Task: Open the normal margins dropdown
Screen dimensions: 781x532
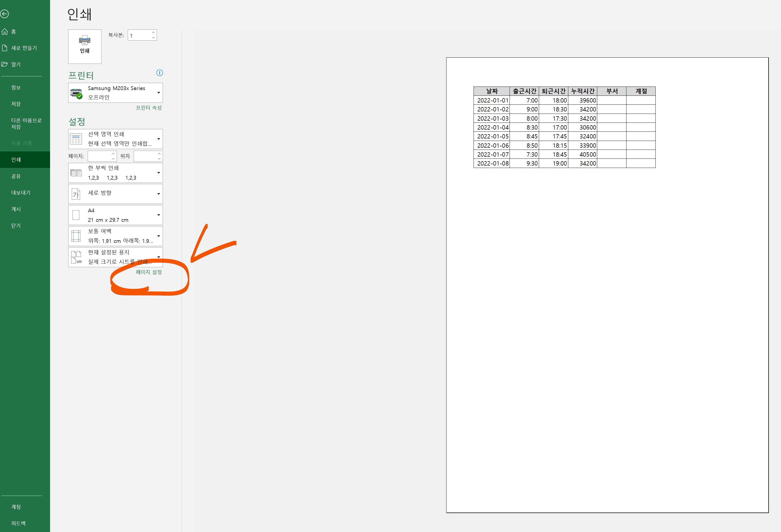Action: [159, 236]
